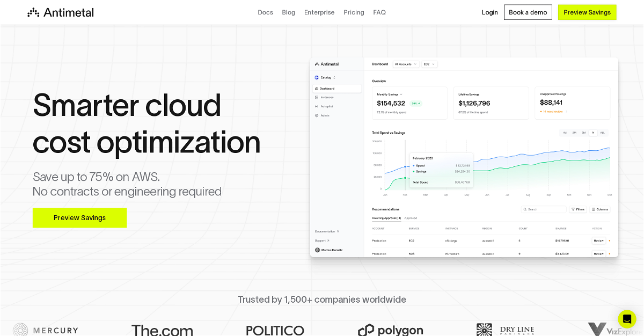The width and height of the screenshot is (644, 336).
Task: Open the Columns button
Action: point(600,209)
